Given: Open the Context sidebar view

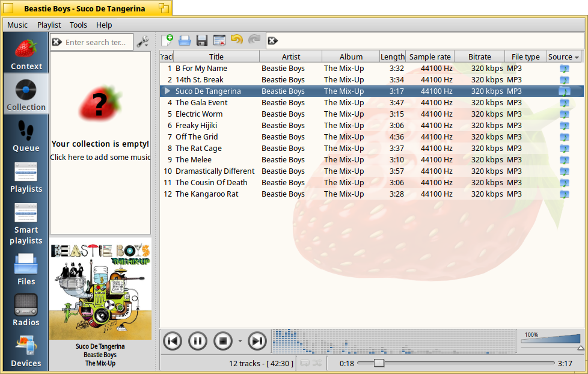Looking at the screenshot, I should tap(26, 53).
